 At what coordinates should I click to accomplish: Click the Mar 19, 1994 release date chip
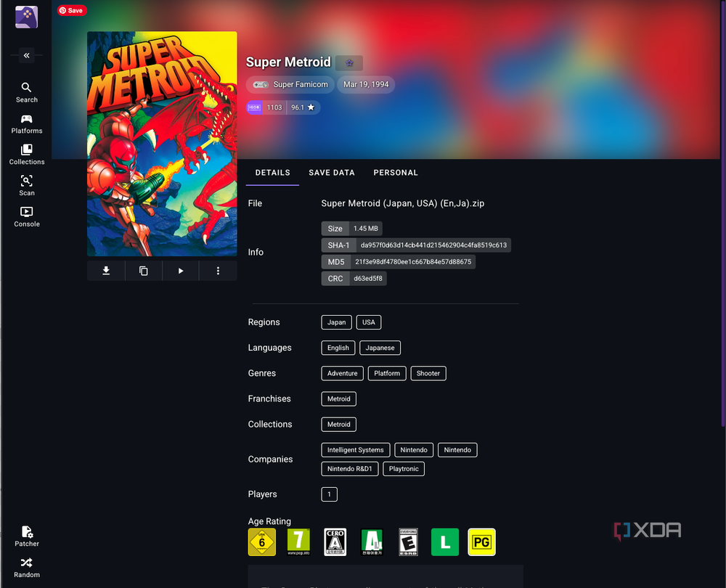[366, 84]
